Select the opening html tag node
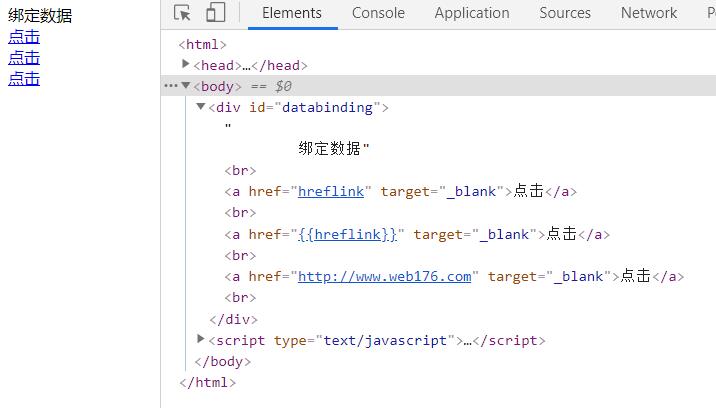Image resolution: width=716 pixels, height=408 pixels. point(203,44)
